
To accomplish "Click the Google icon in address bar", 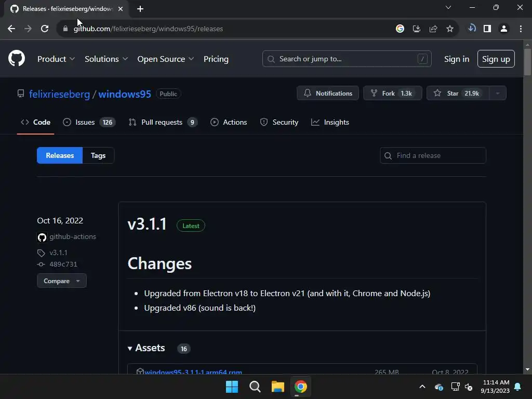I will 400,29.
